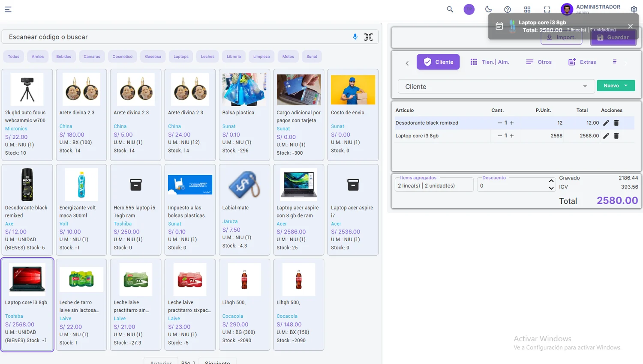643x364 pixels.
Task: Edit Laptop core i3 8gb cart line
Action: point(606,136)
